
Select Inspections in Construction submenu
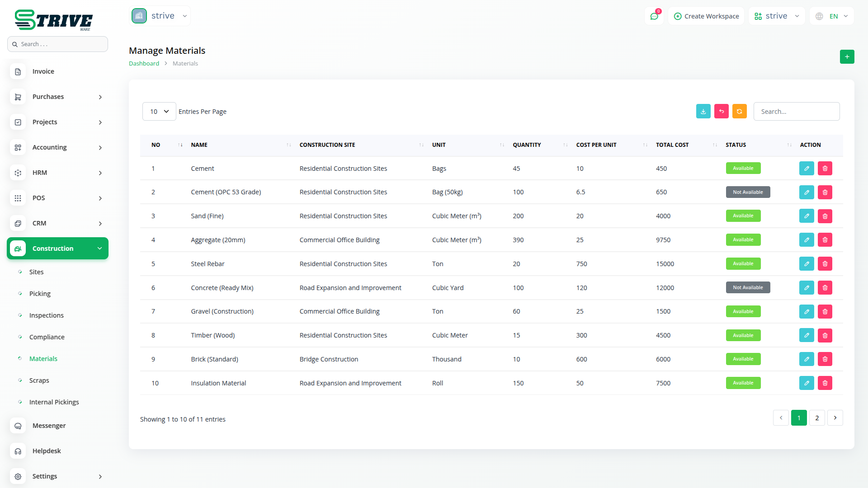tap(47, 315)
